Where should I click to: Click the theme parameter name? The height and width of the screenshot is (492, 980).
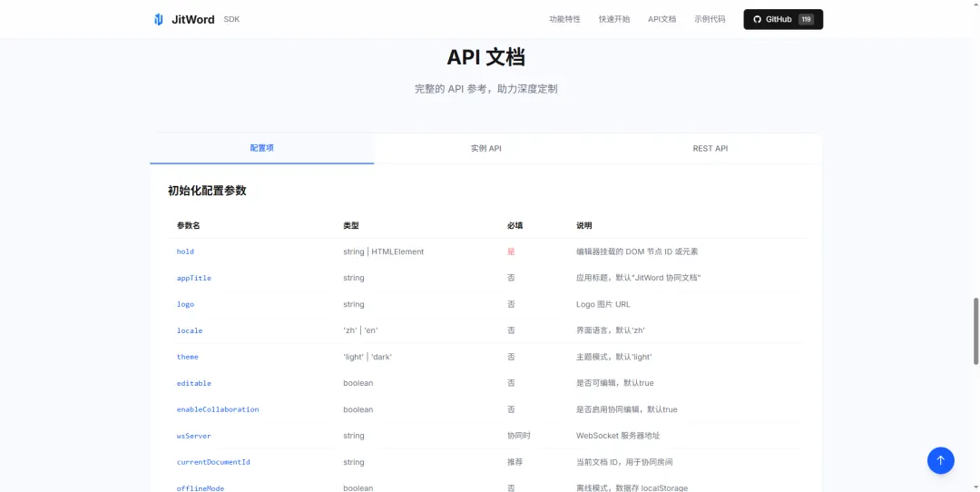[188, 357]
